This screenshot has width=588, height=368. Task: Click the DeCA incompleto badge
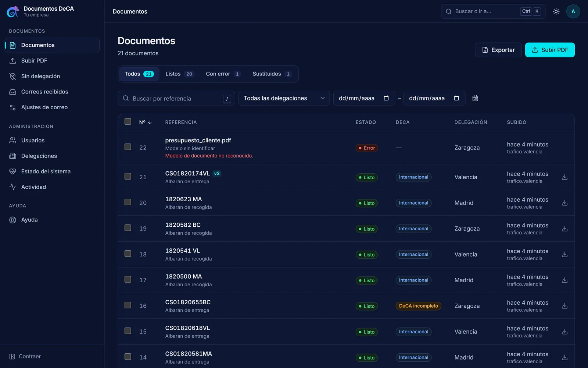(x=419, y=306)
